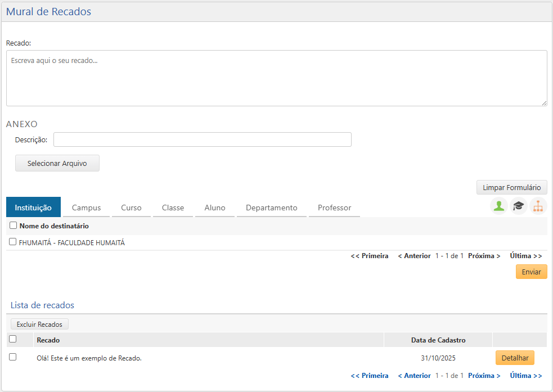Viewport: 553px width, 392px height.
Task: Select the Classe tab
Action: 173,208
